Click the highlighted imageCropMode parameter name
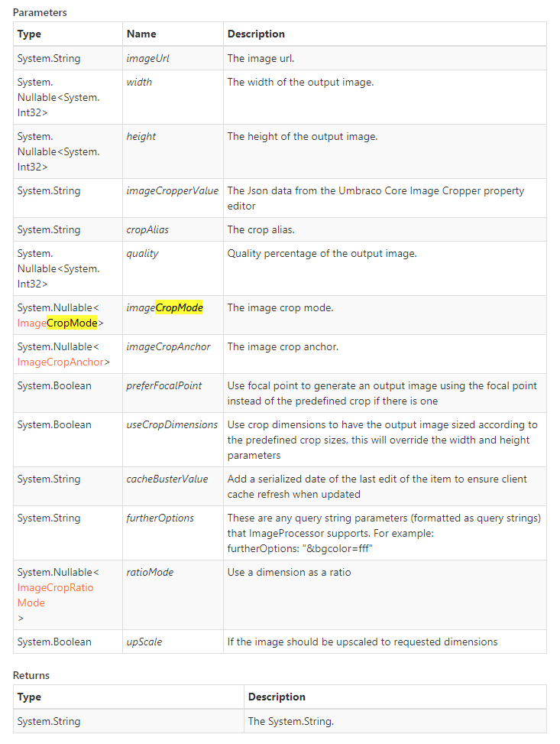Screen dimensions: 560x744 coord(164,307)
